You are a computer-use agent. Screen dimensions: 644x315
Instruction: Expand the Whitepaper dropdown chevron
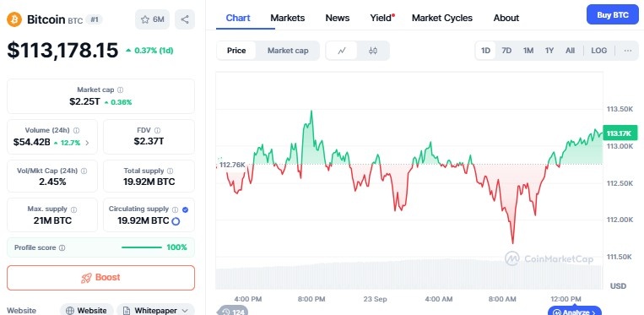184,311
